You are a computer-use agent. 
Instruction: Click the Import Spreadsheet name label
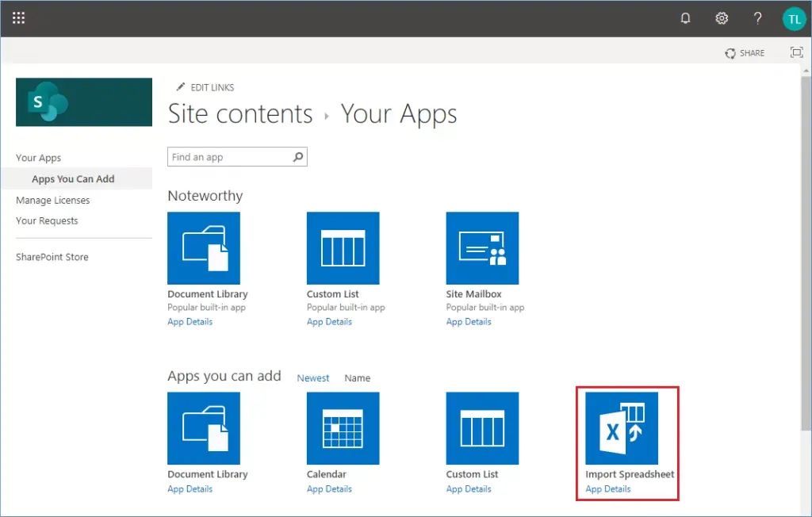coord(630,474)
